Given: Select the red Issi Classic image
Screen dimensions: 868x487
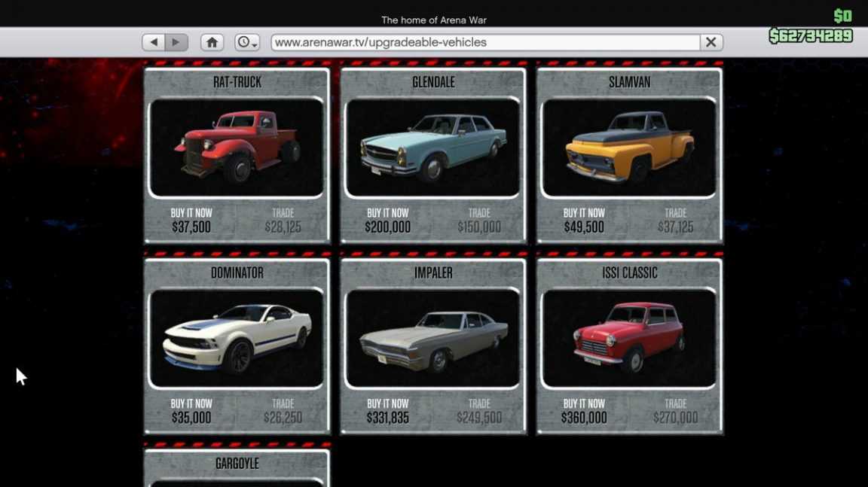Looking at the screenshot, I should coord(629,339).
